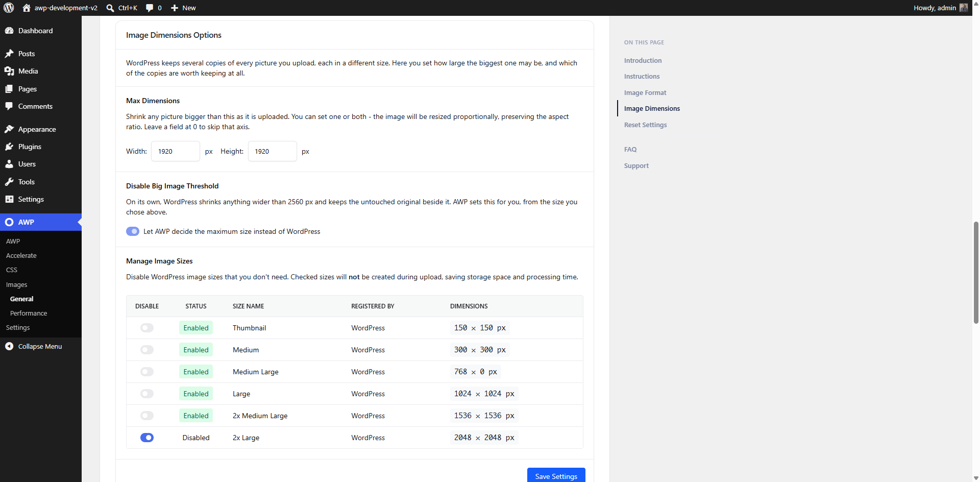Open FAQ link in page sidebar
This screenshot has height=482, width=980.
[x=630, y=149]
